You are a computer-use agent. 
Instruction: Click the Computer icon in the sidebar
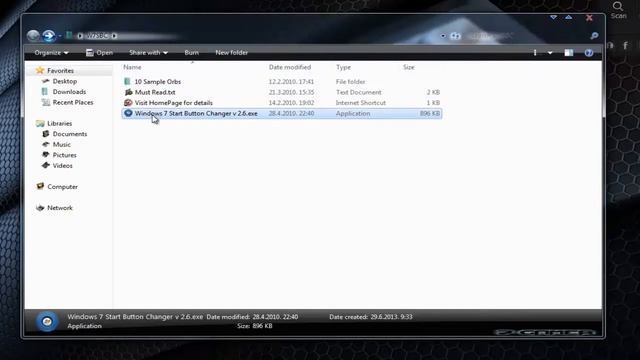coord(40,187)
